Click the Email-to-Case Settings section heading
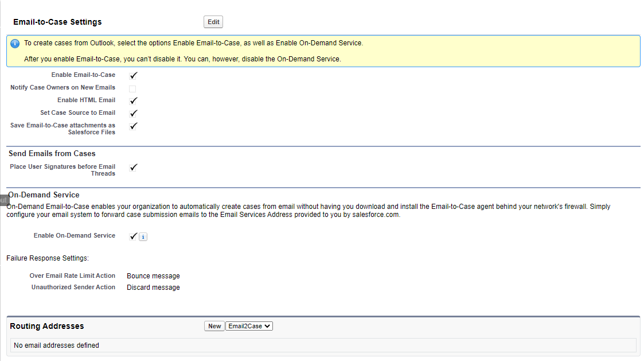This screenshot has height=361, width=644. point(57,21)
